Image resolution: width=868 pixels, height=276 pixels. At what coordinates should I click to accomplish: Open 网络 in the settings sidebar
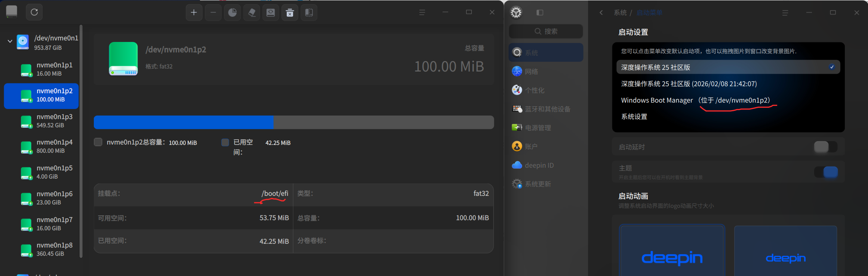click(x=546, y=72)
